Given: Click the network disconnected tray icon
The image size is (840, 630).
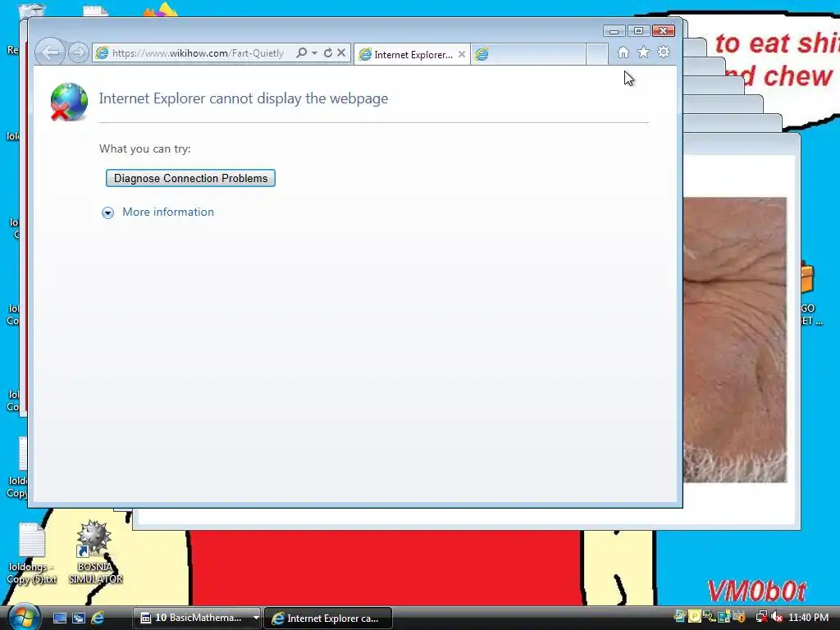Looking at the screenshot, I should (x=761, y=618).
